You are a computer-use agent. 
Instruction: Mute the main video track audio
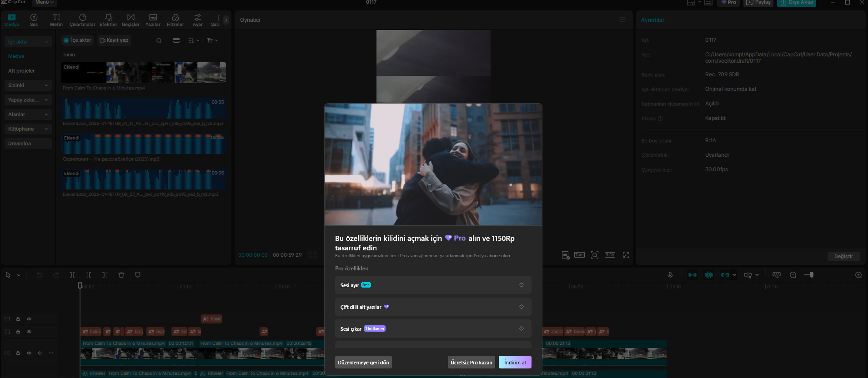(40, 353)
